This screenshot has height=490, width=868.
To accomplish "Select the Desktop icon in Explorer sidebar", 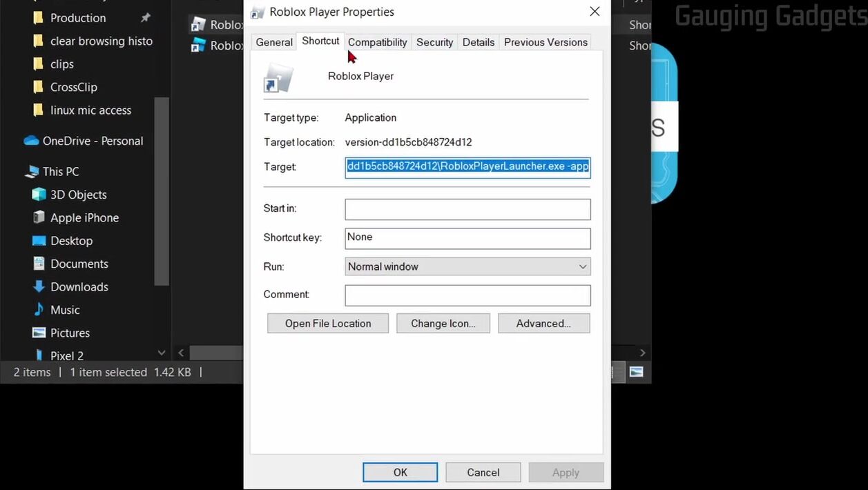I will pos(39,241).
